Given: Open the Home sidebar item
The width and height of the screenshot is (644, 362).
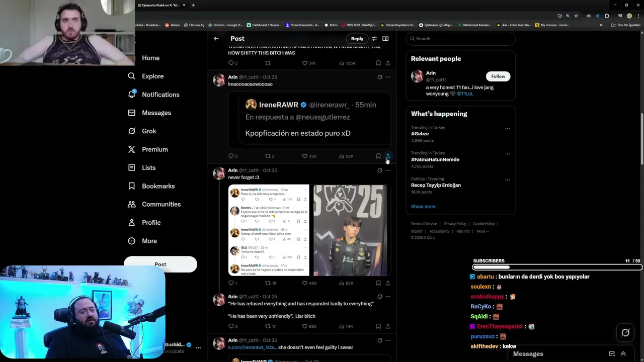Looking at the screenshot, I should click(150, 58).
